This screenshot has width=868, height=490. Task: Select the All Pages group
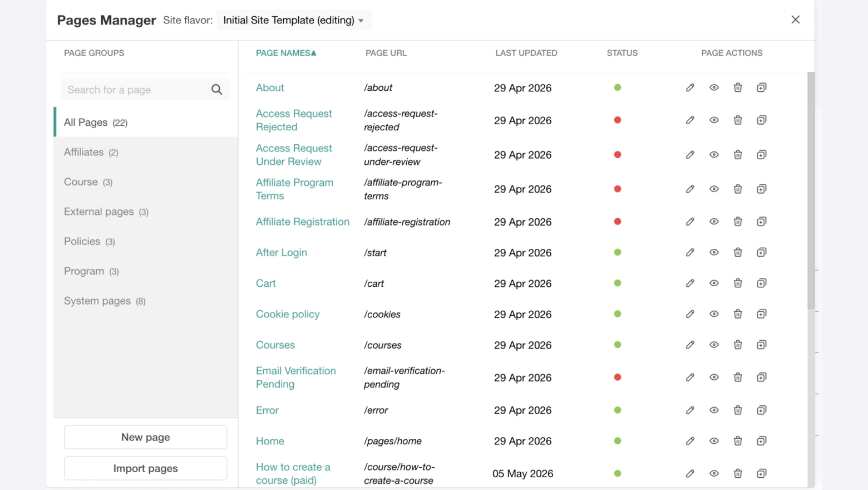click(146, 122)
